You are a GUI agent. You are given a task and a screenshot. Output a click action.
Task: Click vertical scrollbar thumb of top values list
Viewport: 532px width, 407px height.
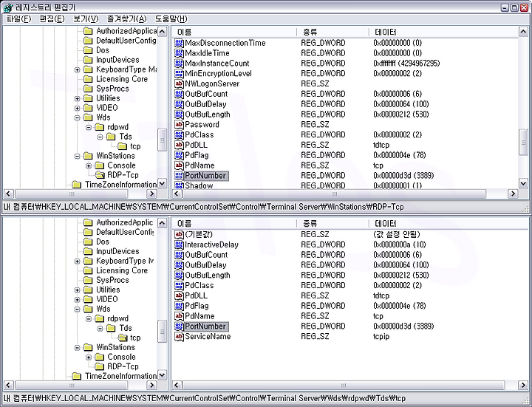point(523,142)
